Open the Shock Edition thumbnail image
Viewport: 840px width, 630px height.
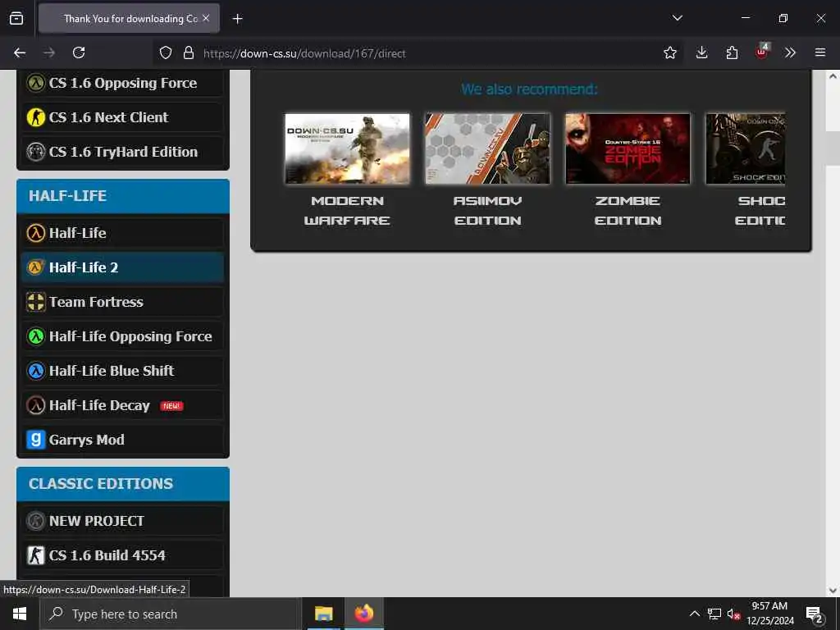(x=746, y=148)
